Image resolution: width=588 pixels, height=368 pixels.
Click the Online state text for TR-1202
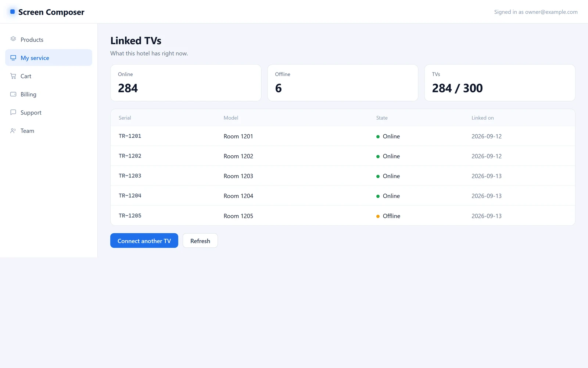[391, 156]
